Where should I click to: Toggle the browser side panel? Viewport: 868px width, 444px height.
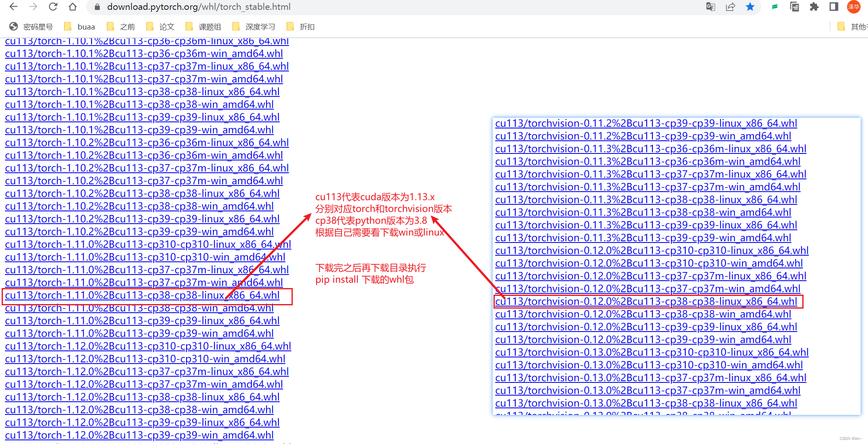pyautogui.click(x=834, y=7)
